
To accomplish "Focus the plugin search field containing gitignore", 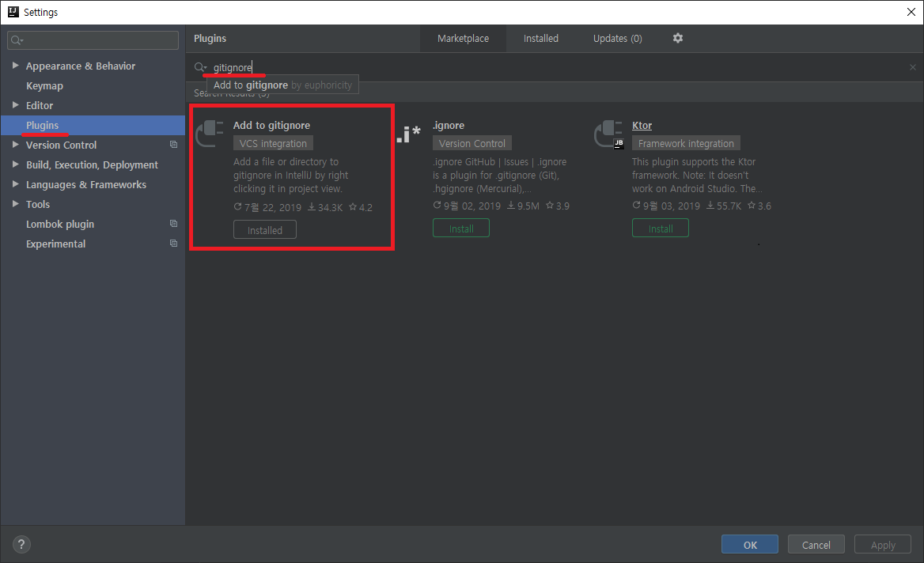I will tap(554, 67).
